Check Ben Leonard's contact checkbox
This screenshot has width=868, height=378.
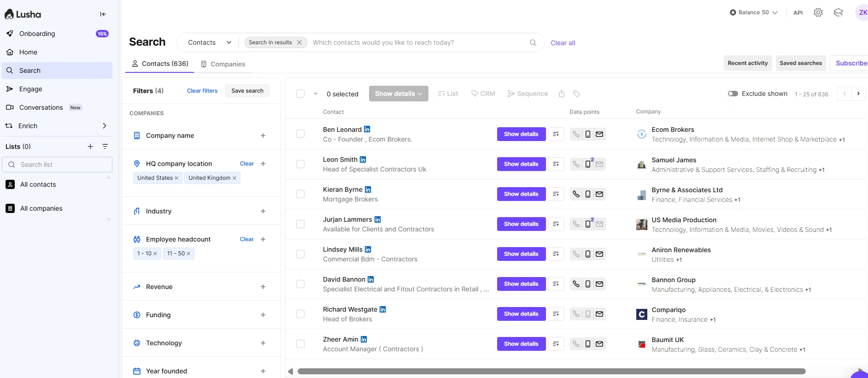pos(300,134)
